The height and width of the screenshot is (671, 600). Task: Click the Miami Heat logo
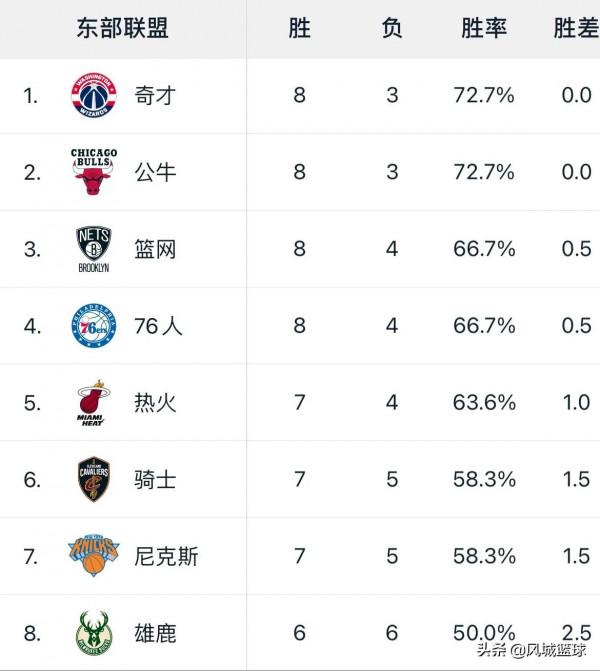[94, 403]
